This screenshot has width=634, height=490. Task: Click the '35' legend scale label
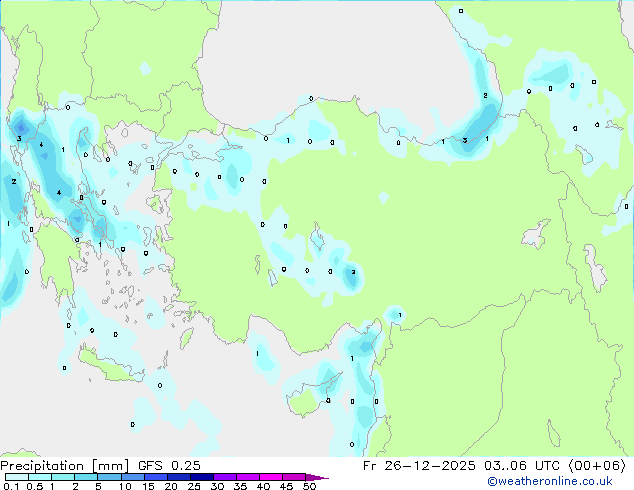240,486
